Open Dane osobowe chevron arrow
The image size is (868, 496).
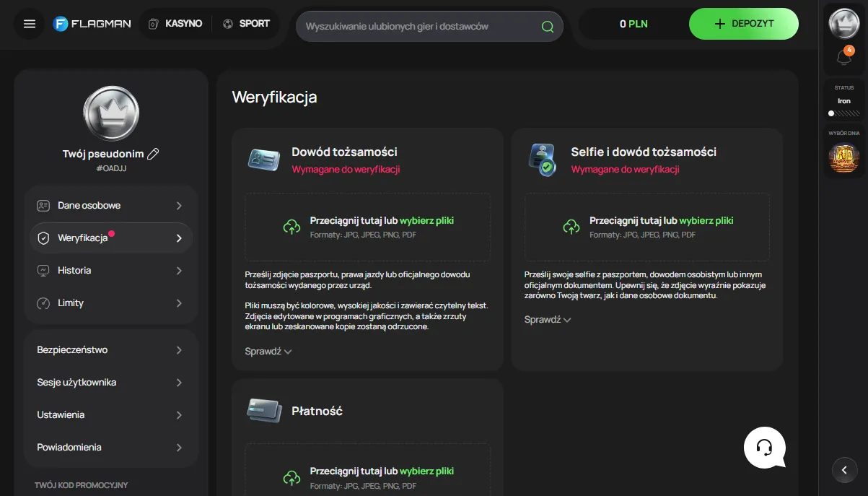179,206
